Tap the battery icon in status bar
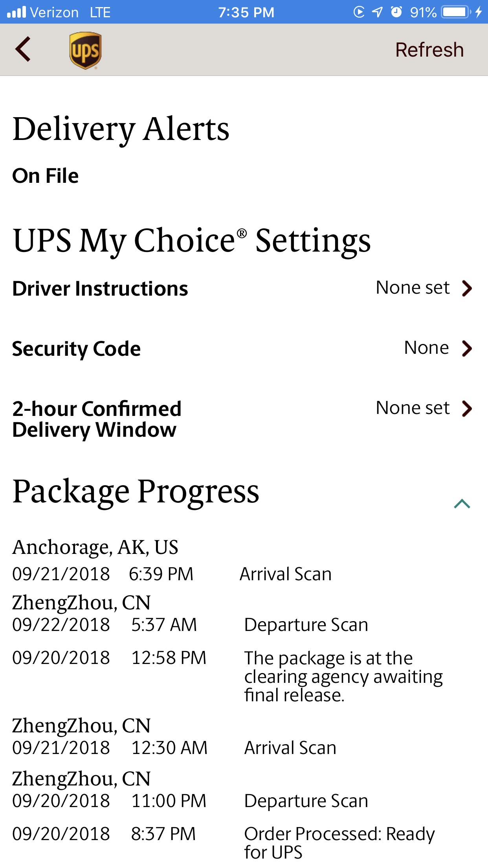488x868 pixels. [x=456, y=12]
